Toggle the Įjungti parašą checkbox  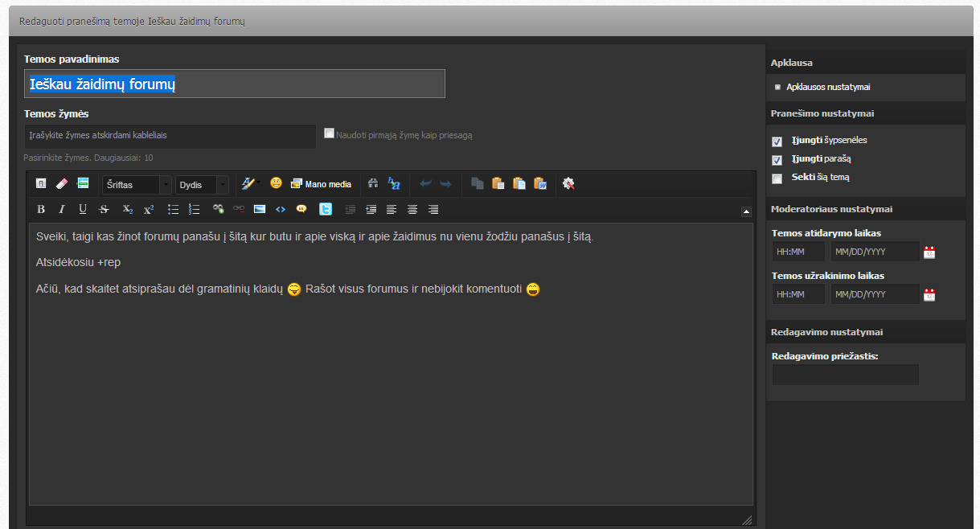pos(777,159)
